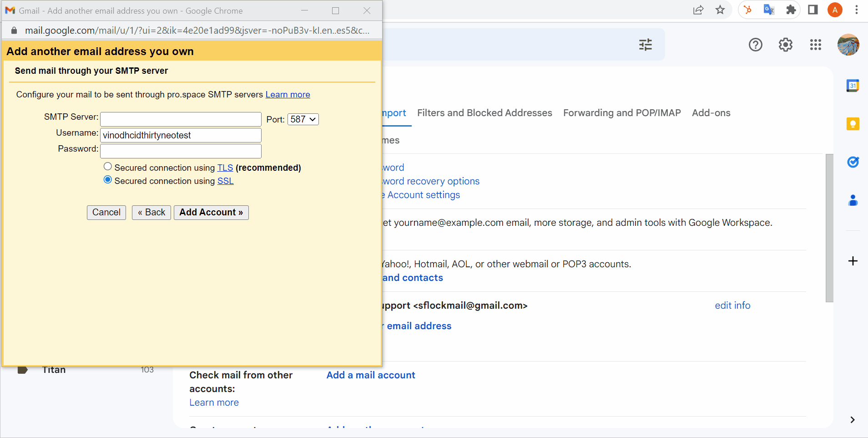Screen dimensions: 868x438
Task: Switch to the Forwarding and POP/IMAP tab
Action: (621, 113)
